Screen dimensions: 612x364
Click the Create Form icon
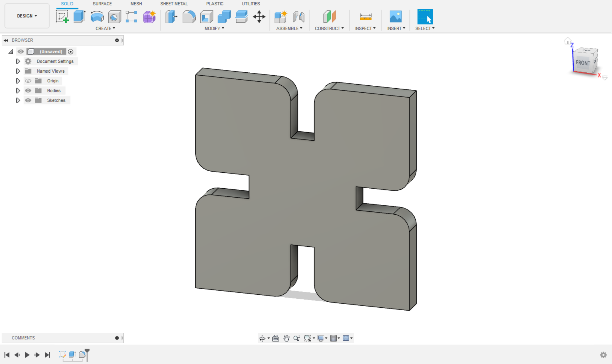pos(149,17)
